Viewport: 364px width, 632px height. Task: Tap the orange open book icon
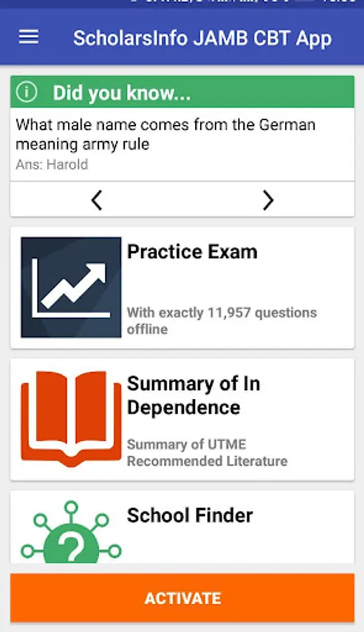pyautogui.click(x=71, y=419)
